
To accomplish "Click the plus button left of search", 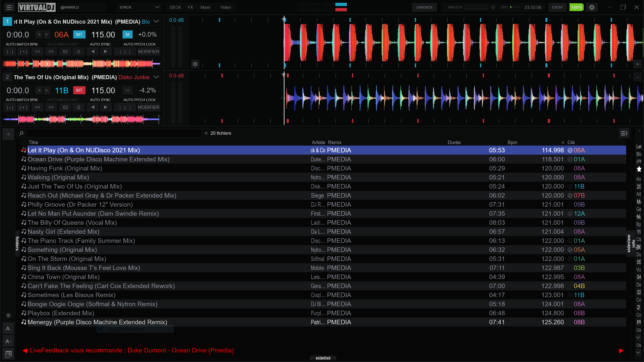I will point(8,134).
